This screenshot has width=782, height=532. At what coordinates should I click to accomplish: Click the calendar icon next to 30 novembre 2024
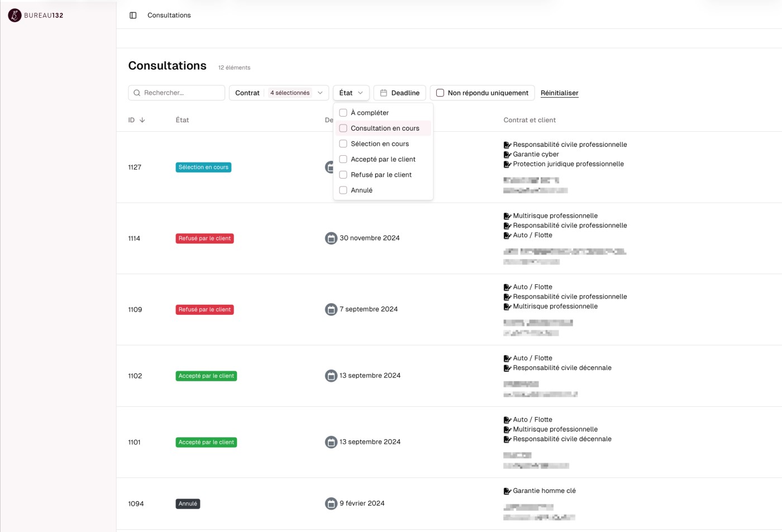(x=331, y=238)
